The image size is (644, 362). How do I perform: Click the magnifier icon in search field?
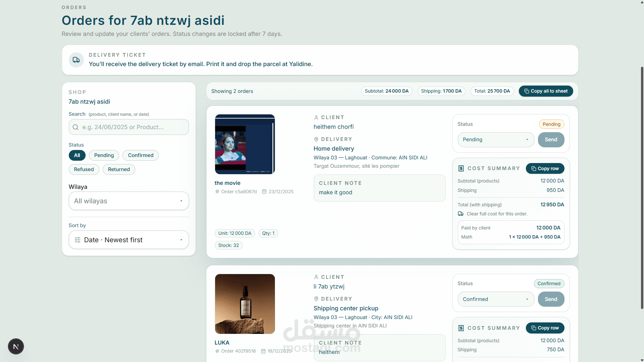pyautogui.click(x=76, y=127)
